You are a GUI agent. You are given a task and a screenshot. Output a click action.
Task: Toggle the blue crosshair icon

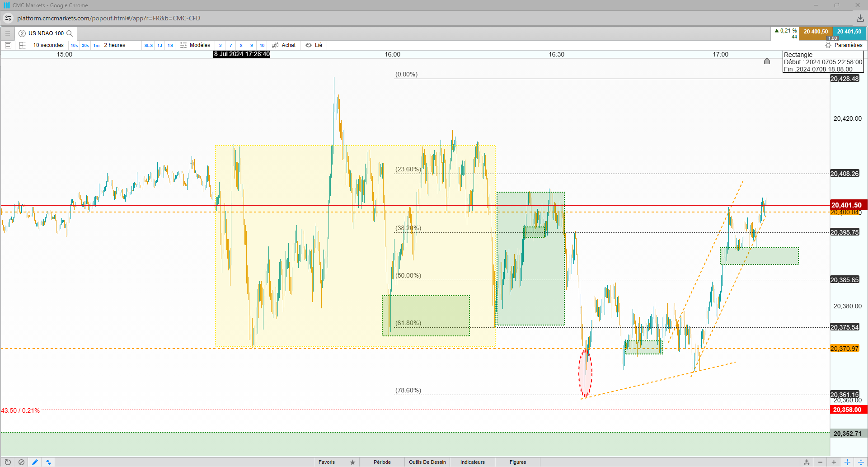pyautogui.click(x=847, y=462)
